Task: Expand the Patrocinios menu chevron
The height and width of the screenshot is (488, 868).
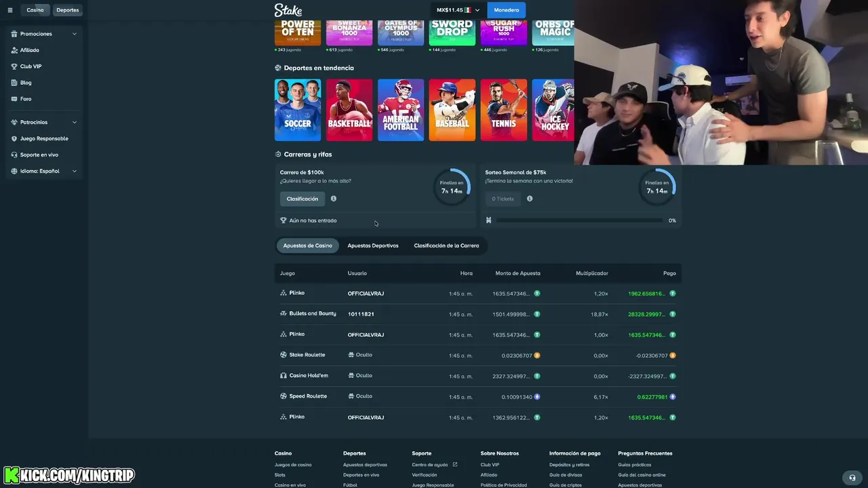Action: click(75, 122)
